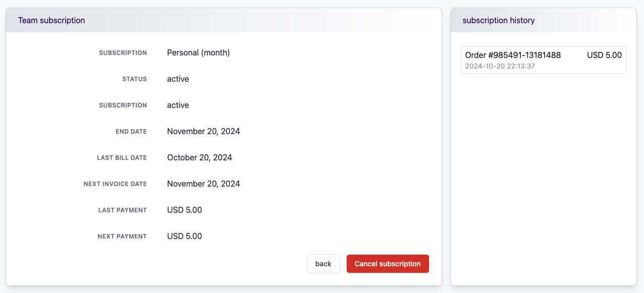
Task: Click the STATUS field label
Action: 134,79
